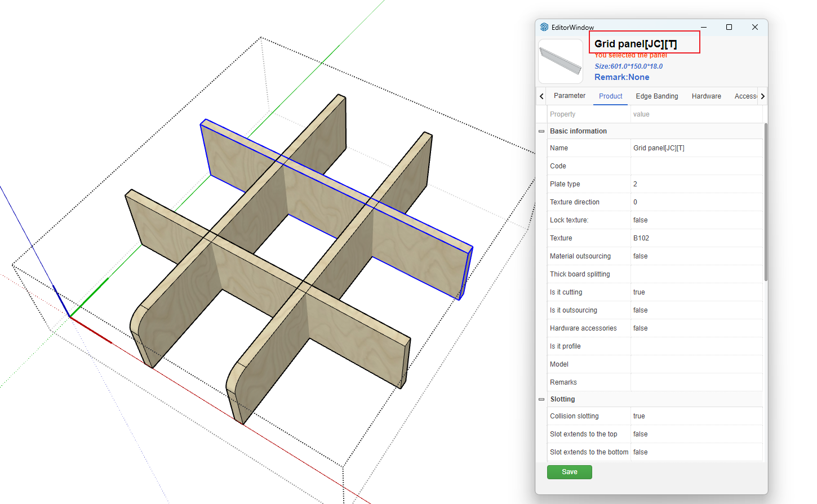Screen dimensions: 817x504
Task: Close the EditorWindow dialog
Action: (x=755, y=27)
